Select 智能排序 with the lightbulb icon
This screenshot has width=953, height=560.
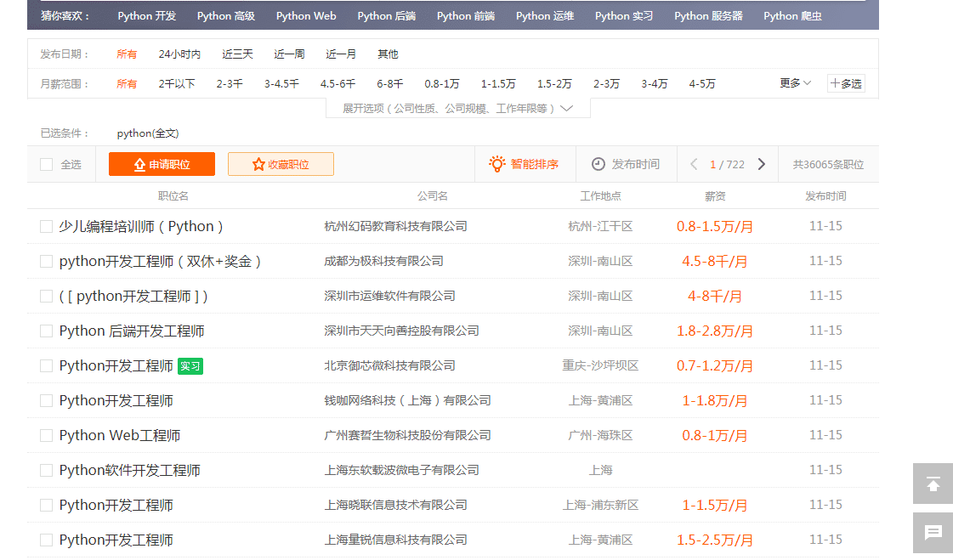pyautogui.click(x=525, y=164)
